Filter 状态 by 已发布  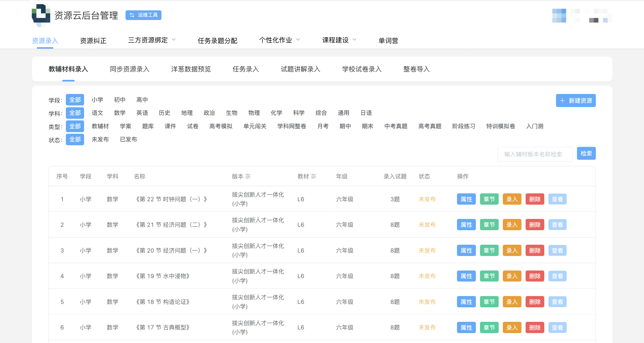[128, 140]
